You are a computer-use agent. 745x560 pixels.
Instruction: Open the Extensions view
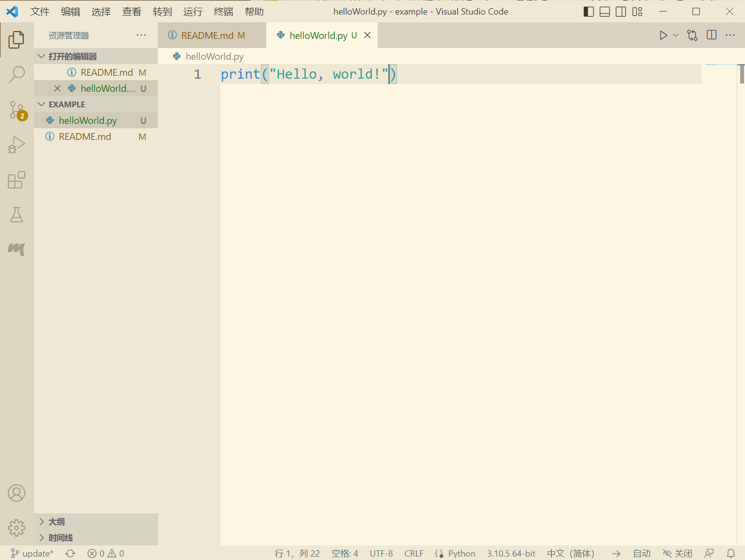(x=17, y=180)
